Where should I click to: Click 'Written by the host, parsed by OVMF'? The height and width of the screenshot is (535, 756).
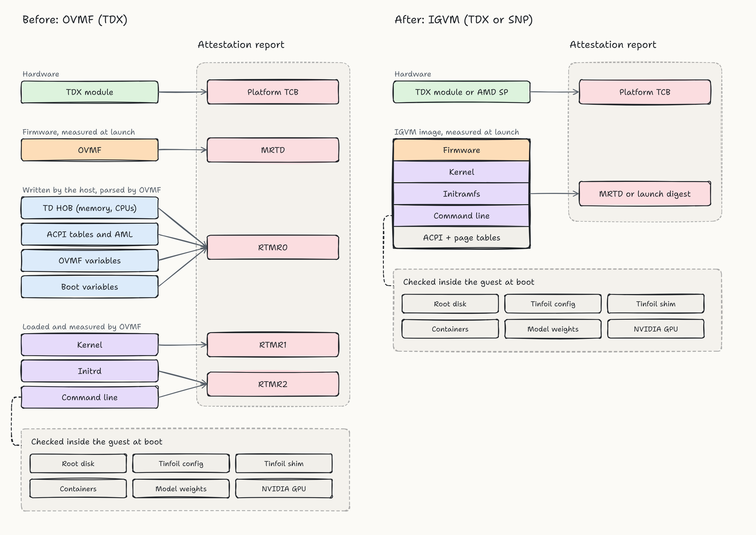tap(92, 190)
